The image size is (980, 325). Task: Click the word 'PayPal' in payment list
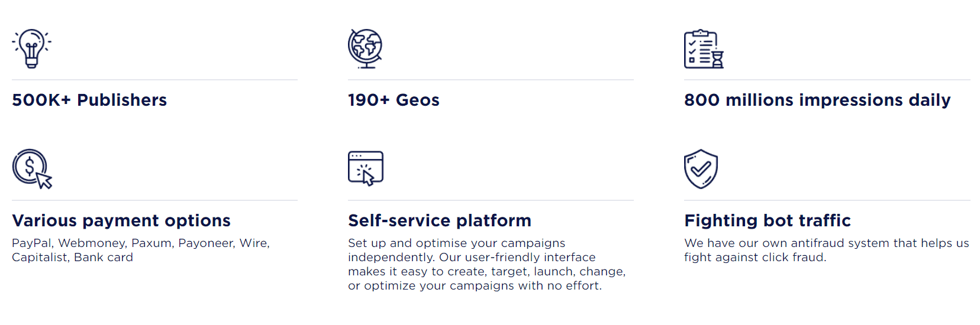pyautogui.click(x=33, y=243)
